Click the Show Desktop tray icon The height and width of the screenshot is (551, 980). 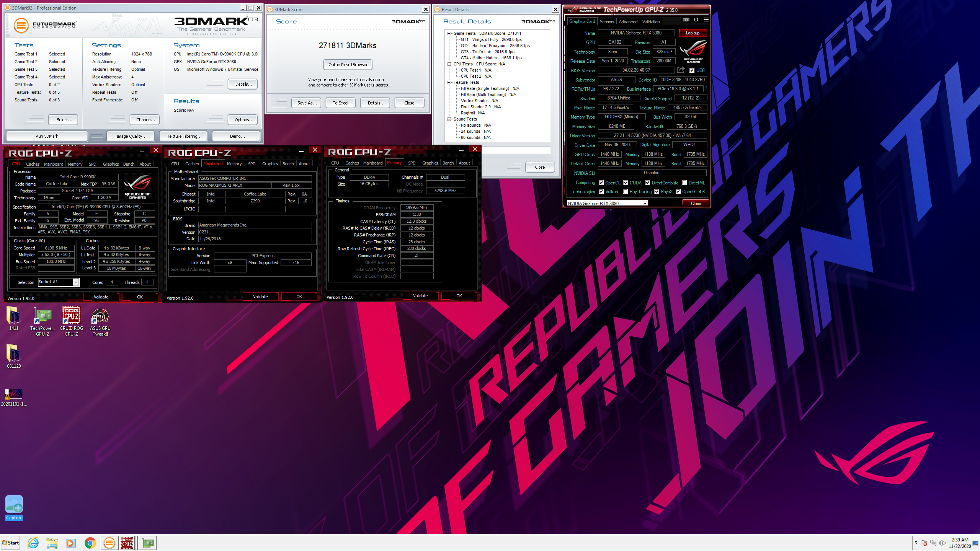(x=975, y=543)
